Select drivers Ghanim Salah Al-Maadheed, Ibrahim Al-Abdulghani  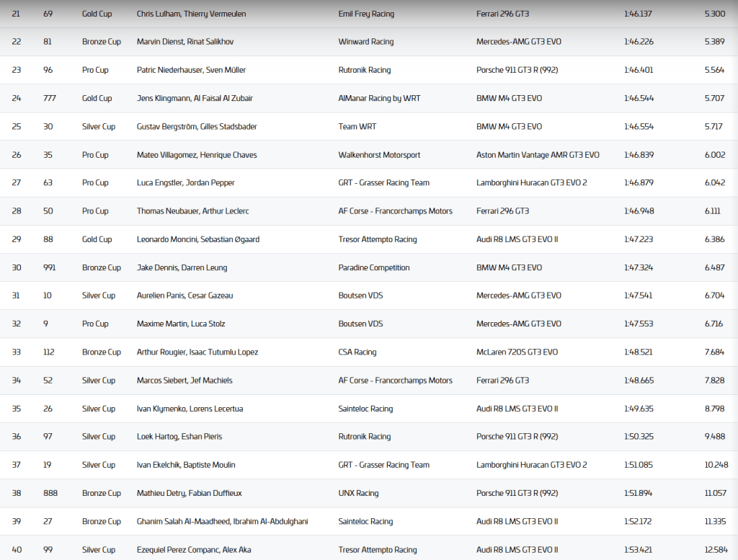(x=222, y=521)
